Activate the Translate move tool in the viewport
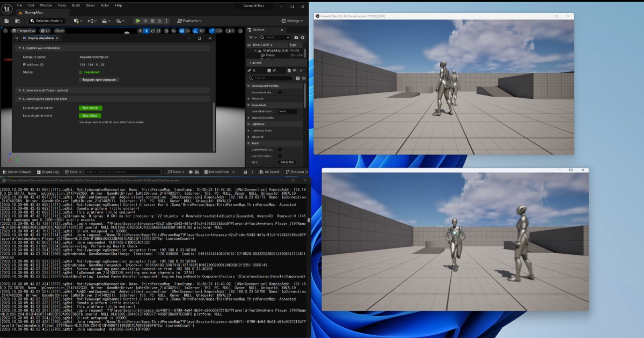 click(146, 31)
